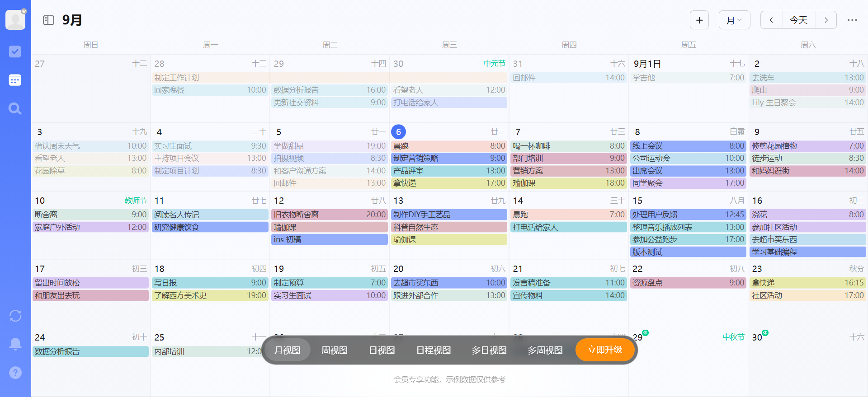Go to next month with right chevron

[826, 20]
